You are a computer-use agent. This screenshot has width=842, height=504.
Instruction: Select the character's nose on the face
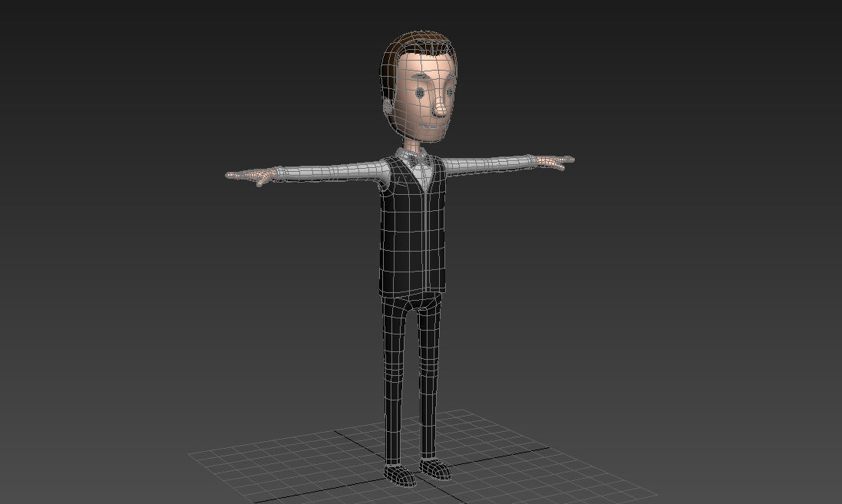pyautogui.click(x=441, y=108)
